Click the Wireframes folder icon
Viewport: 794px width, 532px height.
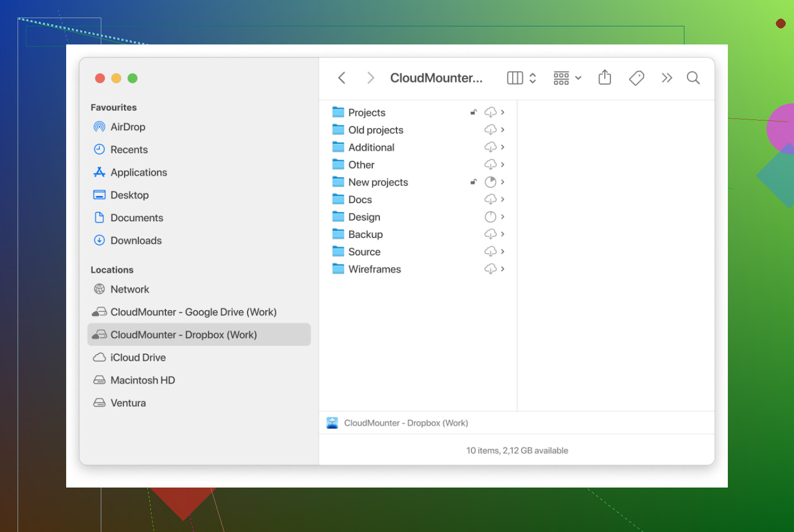pyautogui.click(x=338, y=269)
